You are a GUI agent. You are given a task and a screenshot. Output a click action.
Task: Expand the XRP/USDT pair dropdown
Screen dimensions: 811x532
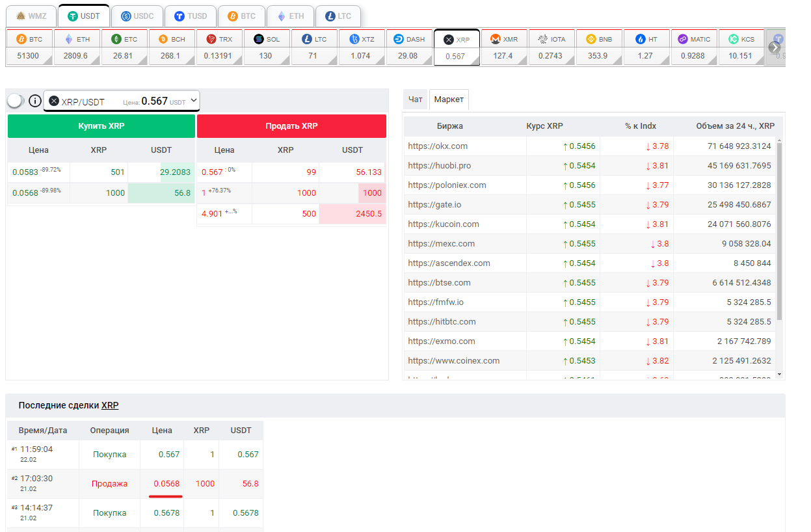[x=193, y=101]
